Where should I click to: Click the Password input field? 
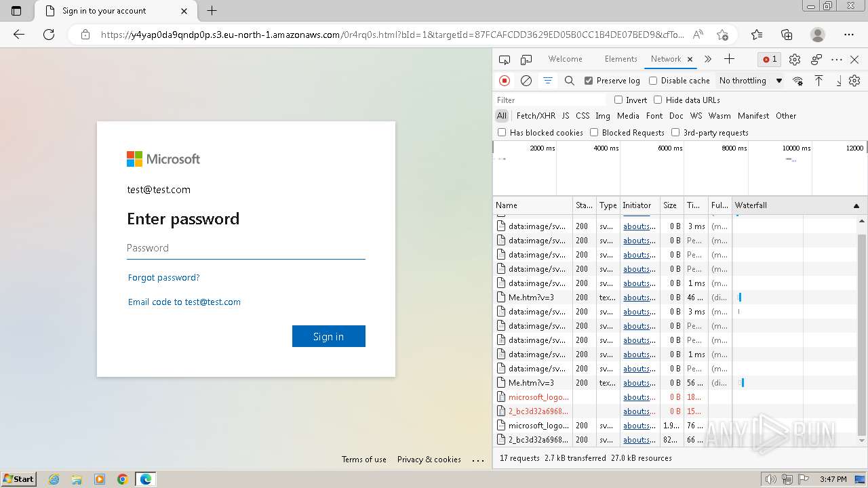tap(246, 248)
